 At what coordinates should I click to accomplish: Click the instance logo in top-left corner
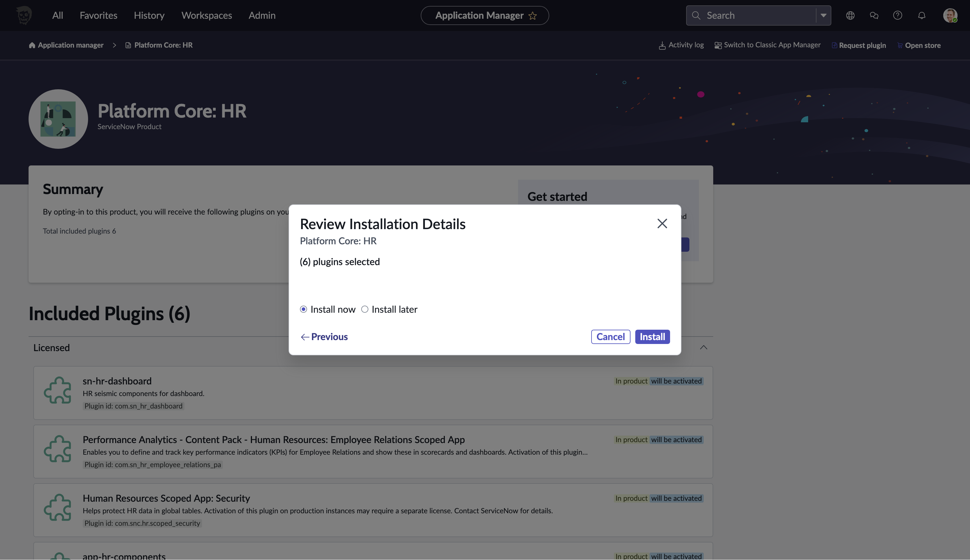pyautogui.click(x=24, y=15)
